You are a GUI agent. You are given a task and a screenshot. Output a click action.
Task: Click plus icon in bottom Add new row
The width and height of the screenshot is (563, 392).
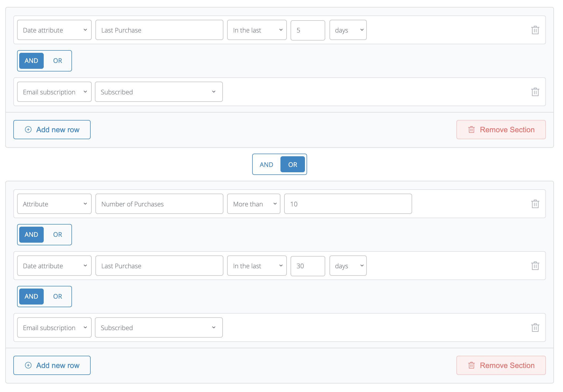click(x=28, y=365)
